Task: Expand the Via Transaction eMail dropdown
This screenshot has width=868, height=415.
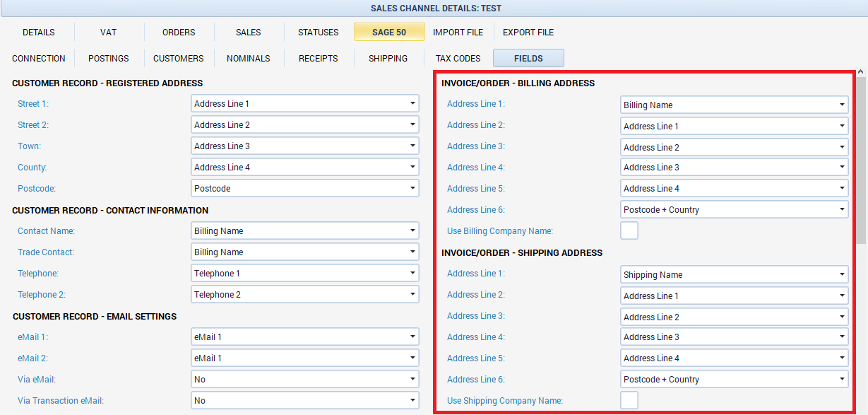Action: [x=305, y=401]
